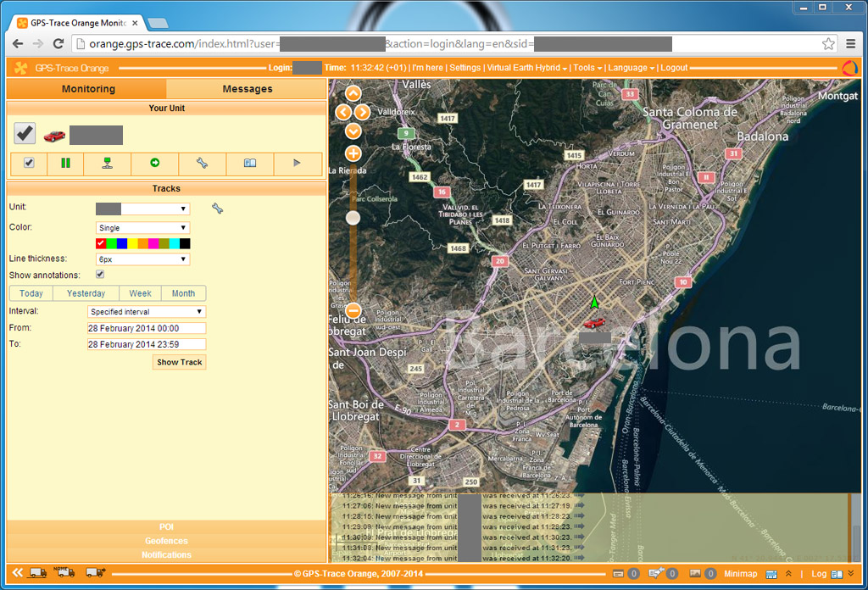This screenshot has width=868, height=590.
Task: Switch to the Monitoring tab
Action: 87,88
